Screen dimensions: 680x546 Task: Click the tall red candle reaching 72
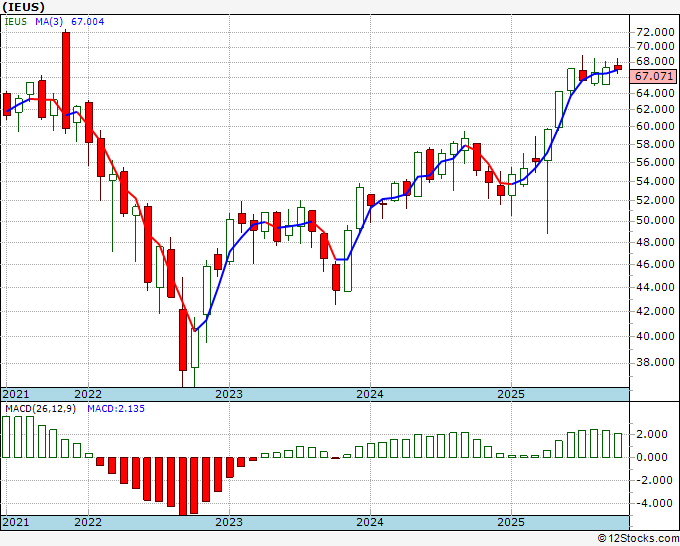(x=66, y=81)
